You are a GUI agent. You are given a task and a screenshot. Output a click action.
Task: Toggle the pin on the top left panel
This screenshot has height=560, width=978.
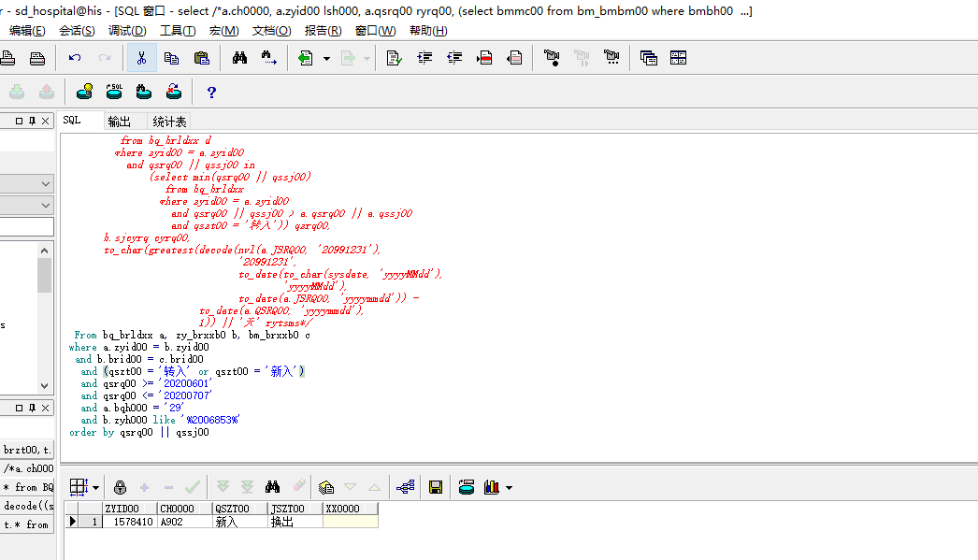coord(32,121)
